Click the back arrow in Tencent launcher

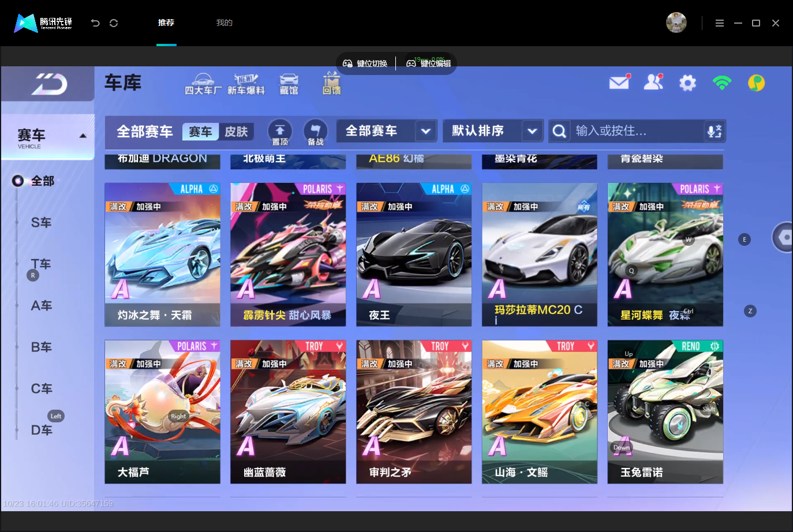95,23
